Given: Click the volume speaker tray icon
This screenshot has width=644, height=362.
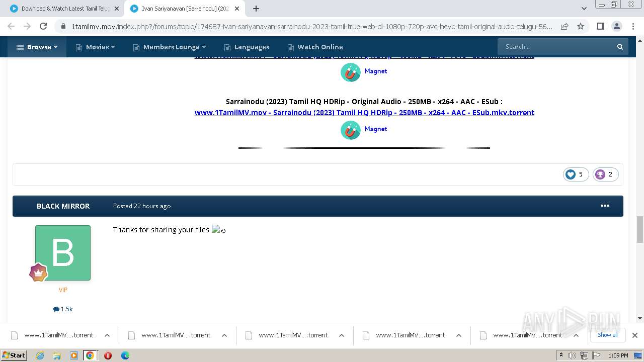Looking at the screenshot, I should pos(572,355).
